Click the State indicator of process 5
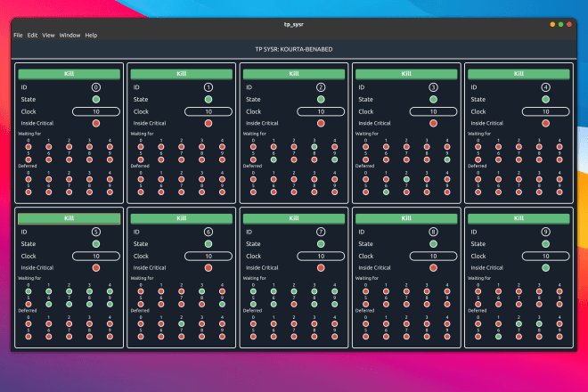This screenshot has height=392, width=588. (x=96, y=244)
